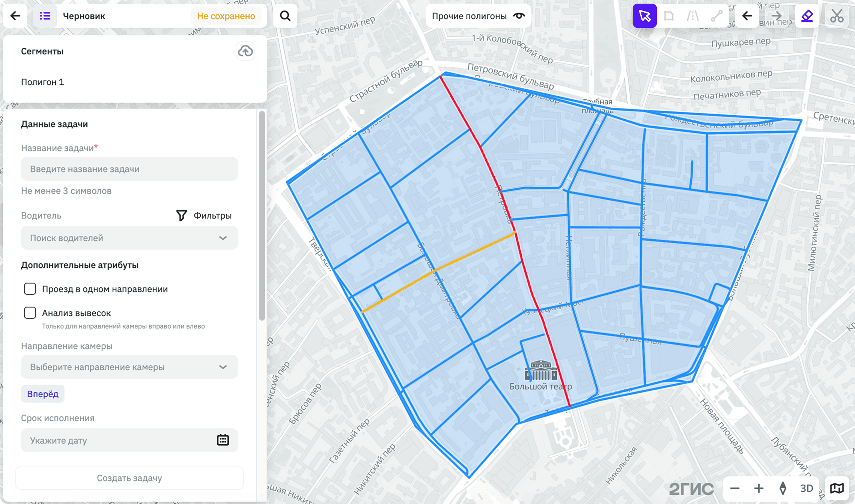
Task: Click the compass orientation icon
Action: coord(783,488)
